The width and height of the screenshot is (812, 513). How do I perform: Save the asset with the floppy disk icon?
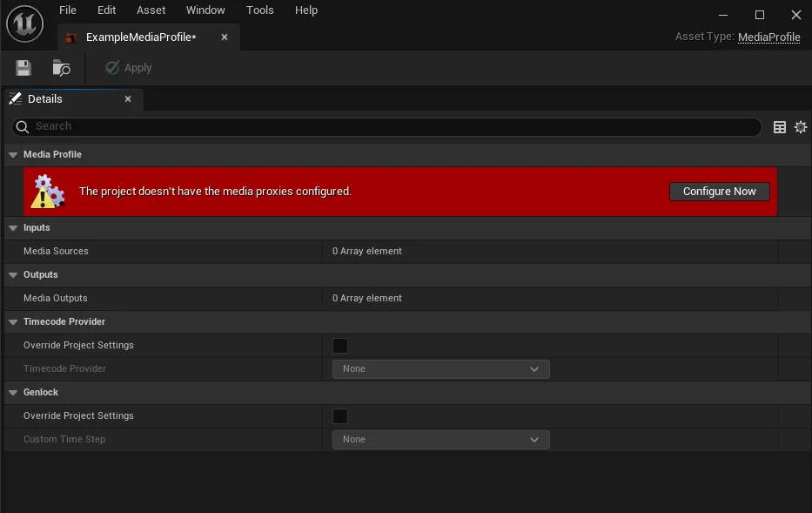(x=23, y=68)
